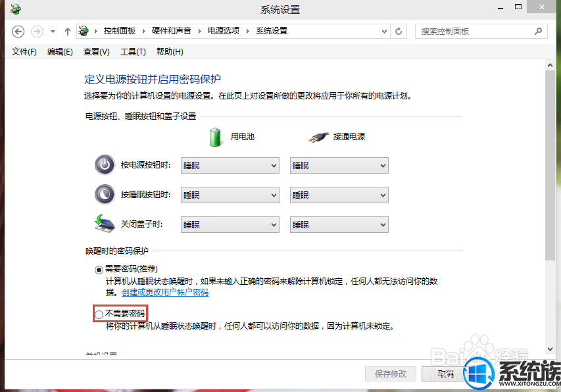Open 关闭盖子时 battery dropdown
Image resolution: width=561 pixels, height=392 pixels.
click(230, 225)
